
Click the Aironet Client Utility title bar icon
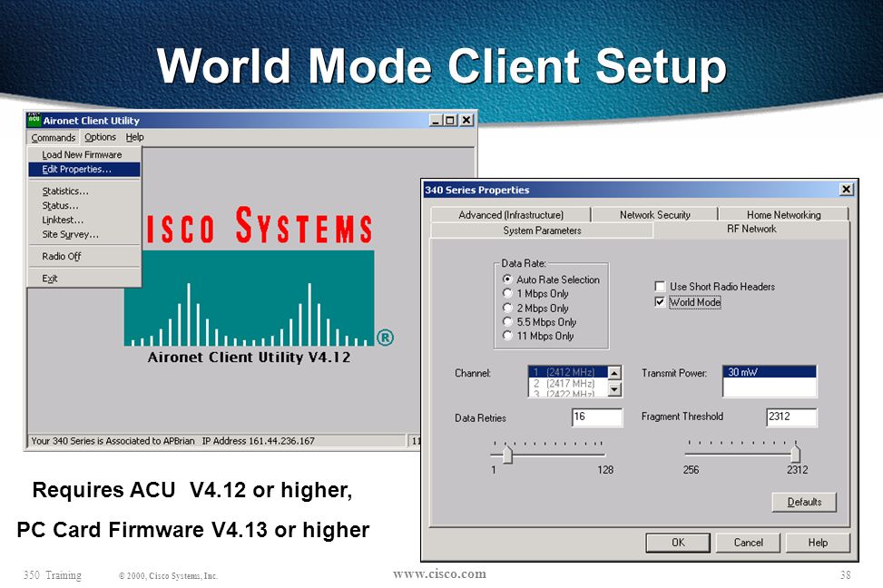tap(34, 120)
